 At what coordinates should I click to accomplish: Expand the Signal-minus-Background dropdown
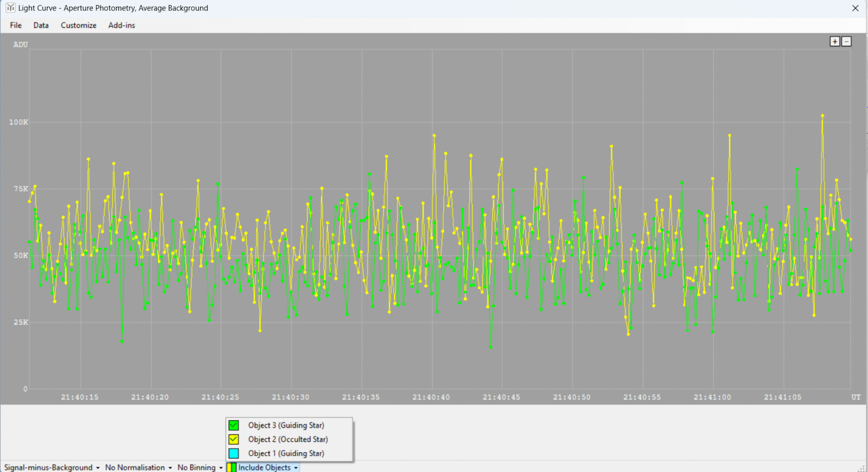click(52, 467)
